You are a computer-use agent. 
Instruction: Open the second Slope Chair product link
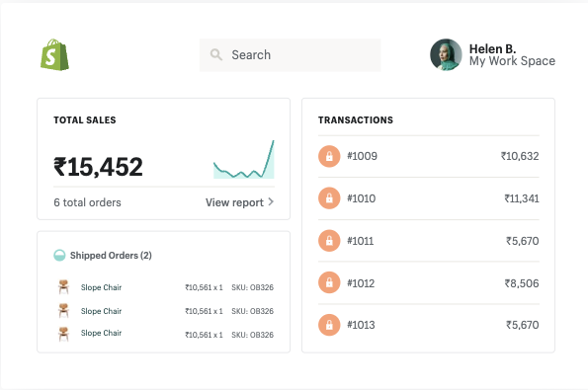(101, 311)
